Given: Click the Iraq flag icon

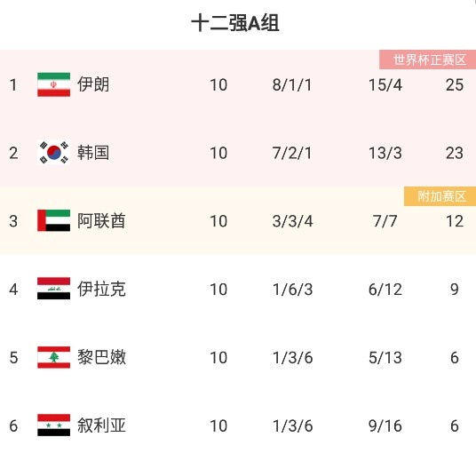Looking at the screenshot, I should pyautogui.click(x=54, y=288).
